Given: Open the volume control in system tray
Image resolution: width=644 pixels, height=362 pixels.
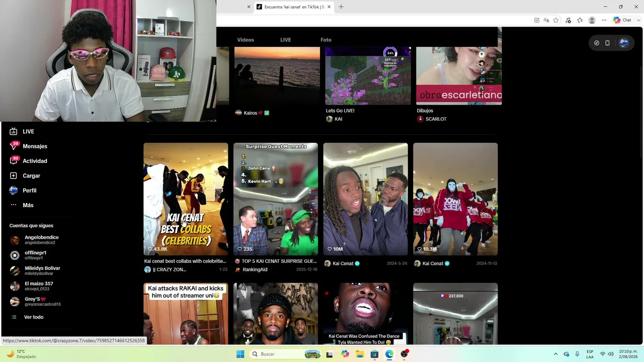Looking at the screenshot, I should (610, 354).
